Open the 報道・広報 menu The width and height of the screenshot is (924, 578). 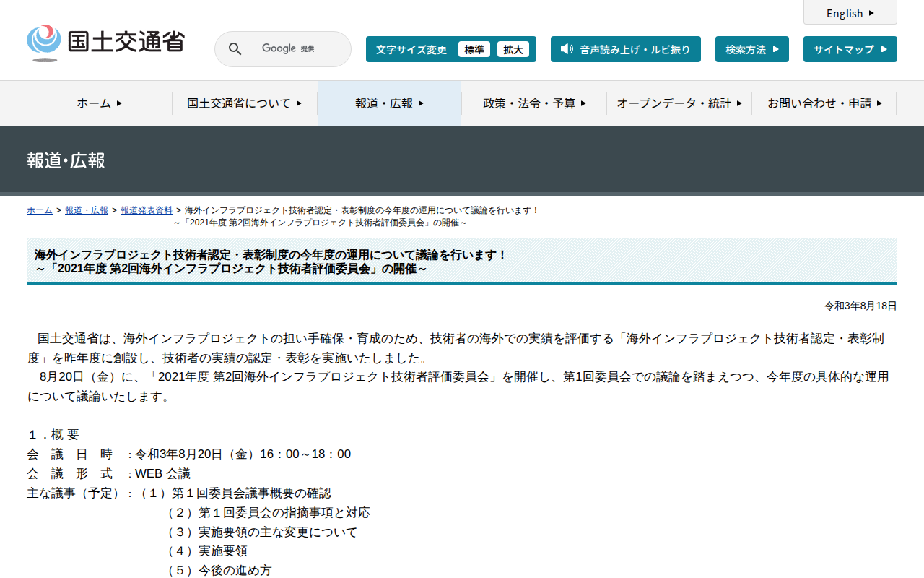pyautogui.click(x=390, y=103)
